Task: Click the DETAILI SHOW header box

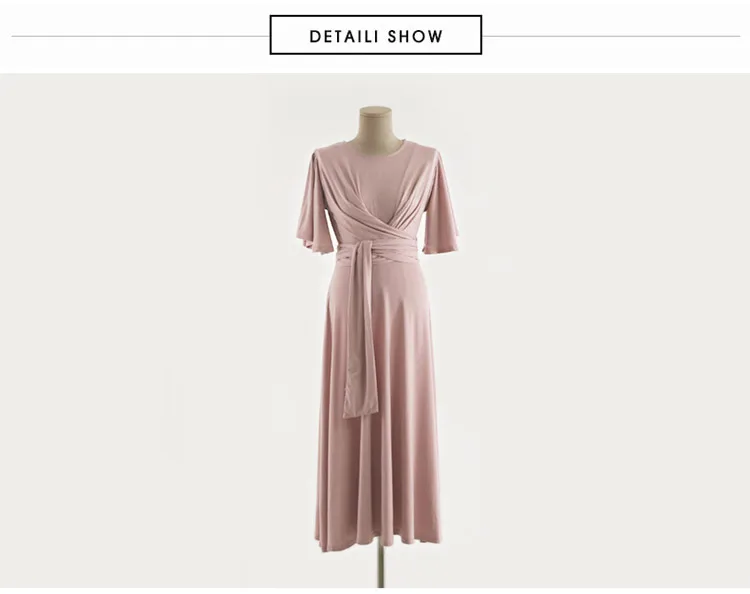Action: [x=375, y=35]
